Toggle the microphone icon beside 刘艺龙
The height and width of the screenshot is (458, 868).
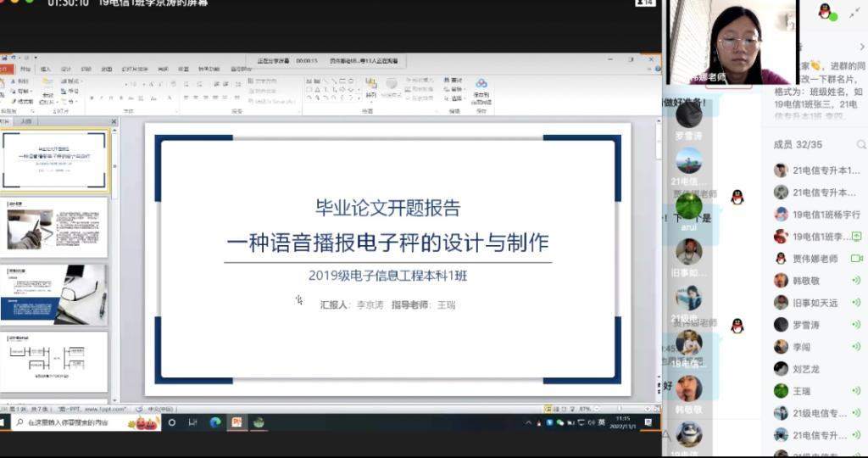(x=855, y=369)
